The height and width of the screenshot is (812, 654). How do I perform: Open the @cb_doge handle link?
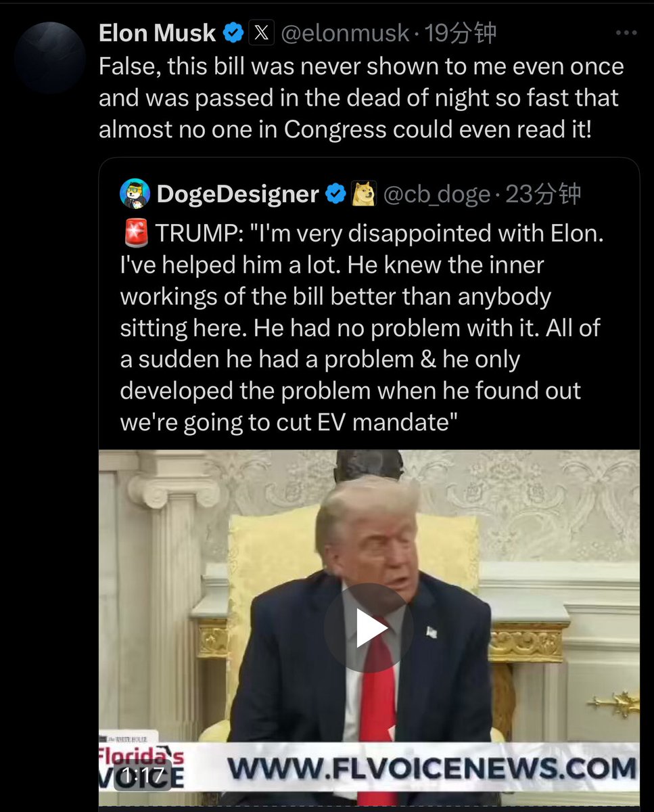(x=437, y=194)
